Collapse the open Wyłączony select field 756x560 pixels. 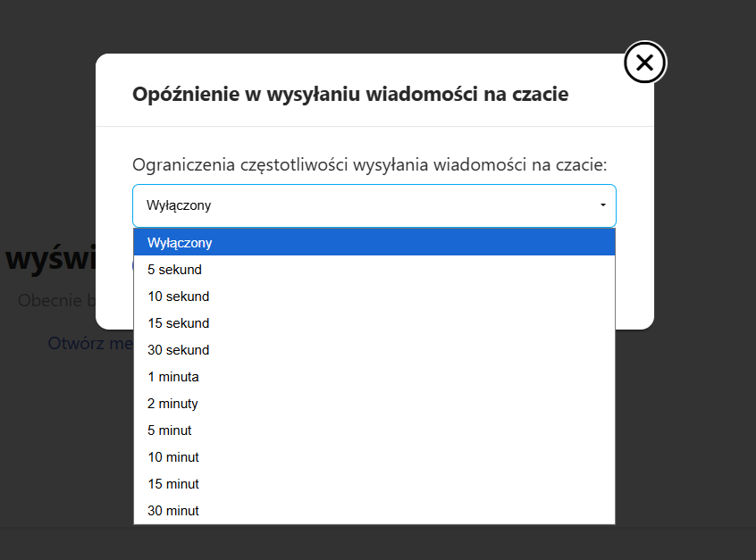[x=374, y=205]
